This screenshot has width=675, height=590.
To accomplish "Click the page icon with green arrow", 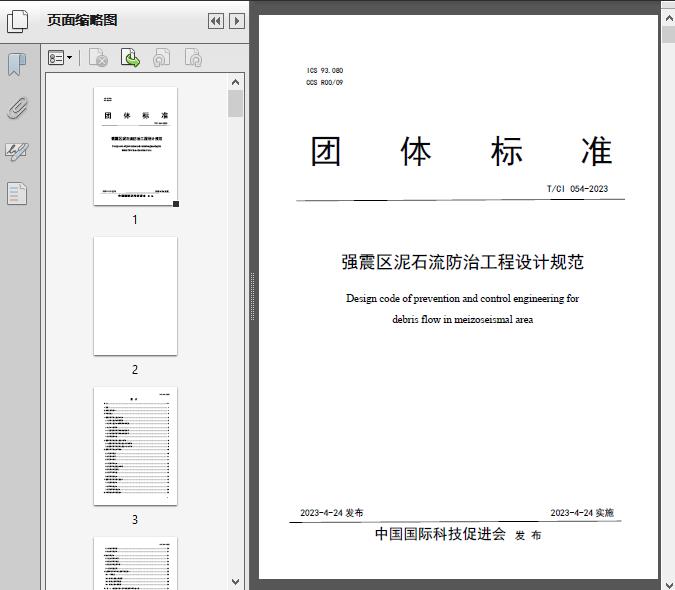I will click(130, 59).
